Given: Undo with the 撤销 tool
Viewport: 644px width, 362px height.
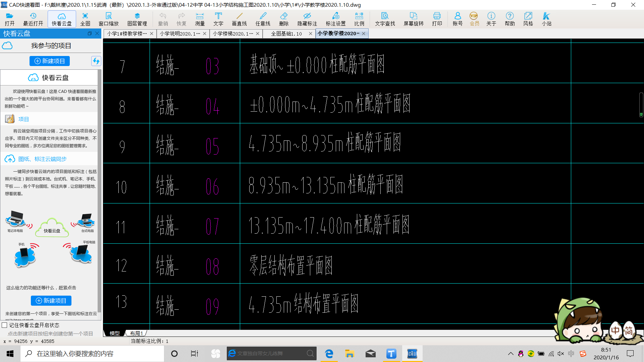Looking at the screenshot, I should pyautogui.click(x=163, y=19).
